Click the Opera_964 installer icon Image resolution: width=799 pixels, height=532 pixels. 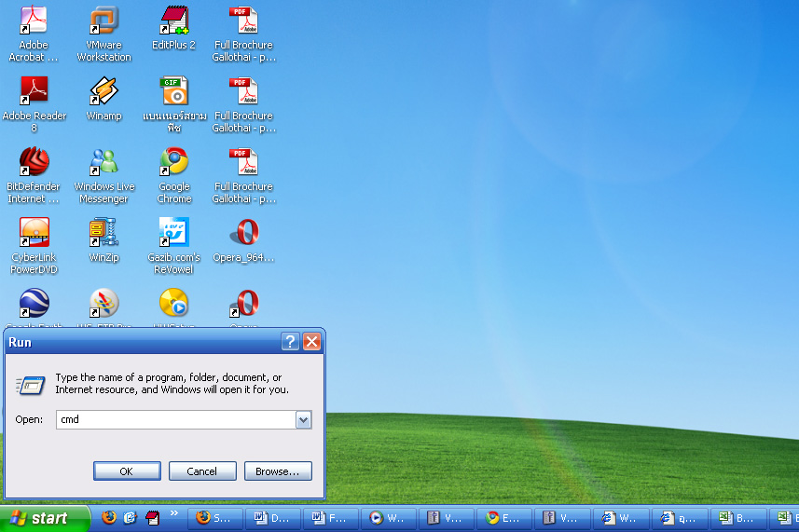click(244, 240)
